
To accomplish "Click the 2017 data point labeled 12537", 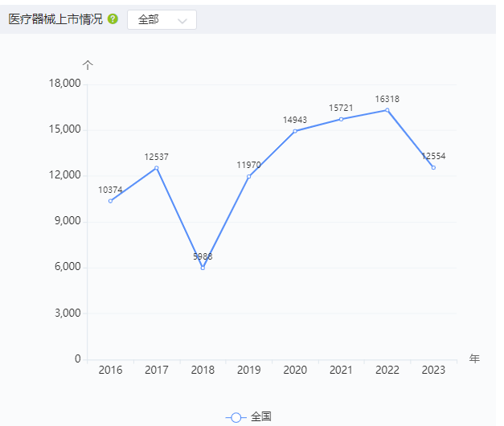I will pos(157,168).
